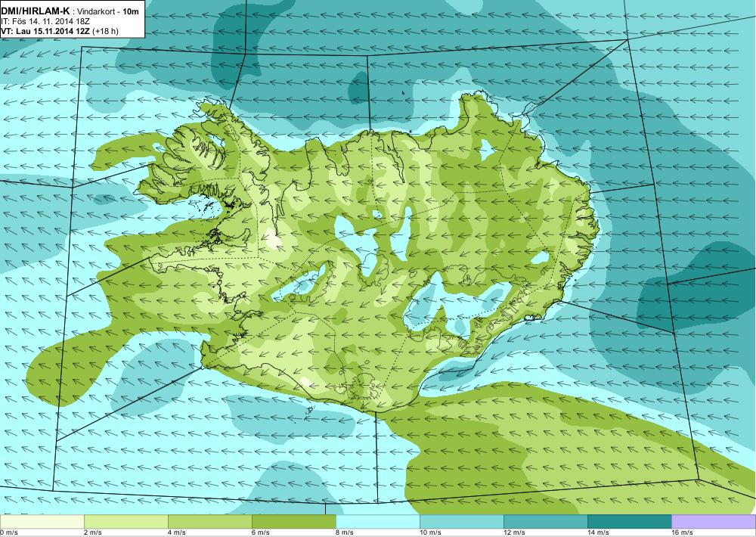Click the '12 m/s' legend label
This screenshot has height=537, width=756.
click(514, 532)
